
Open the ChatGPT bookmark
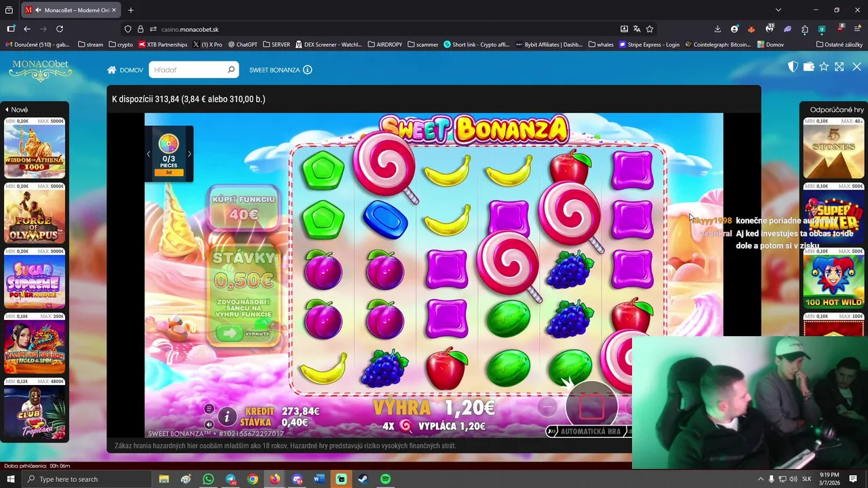click(243, 45)
